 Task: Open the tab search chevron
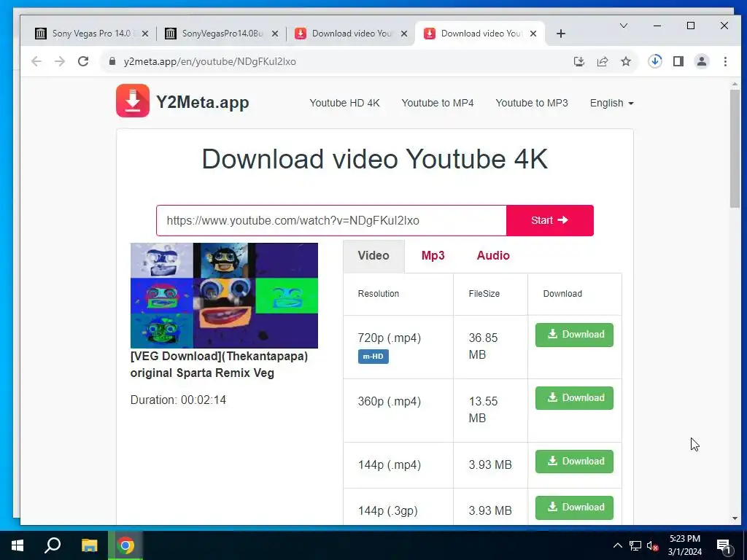tap(623, 26)
